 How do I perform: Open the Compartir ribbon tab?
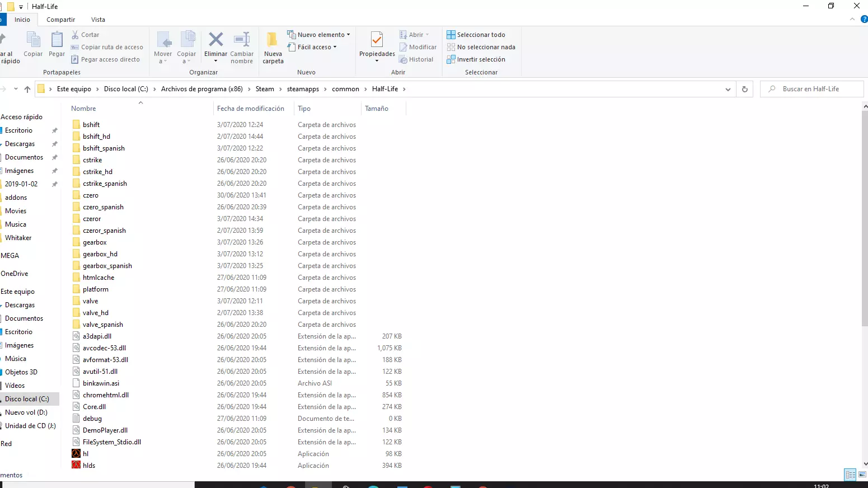[60, 20]
